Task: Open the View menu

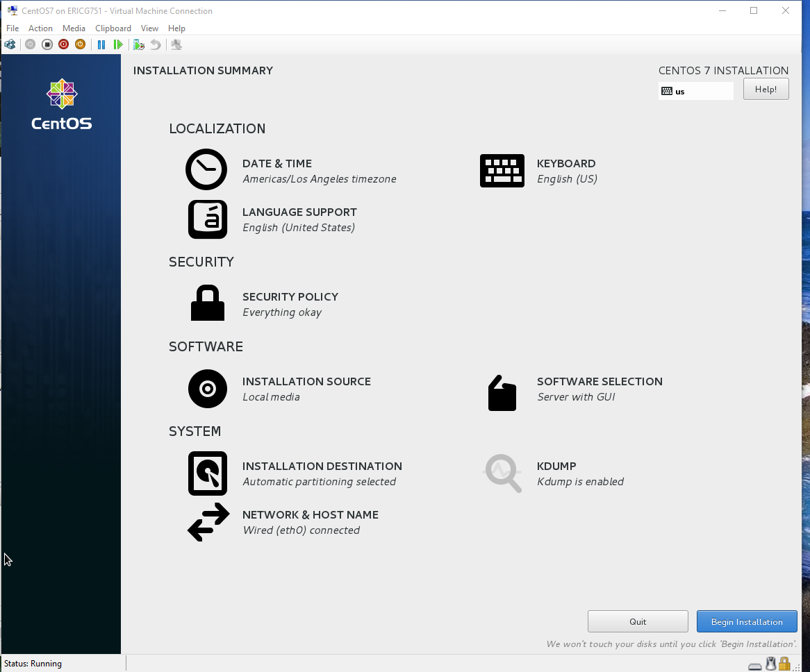Action: coord(149,28)
